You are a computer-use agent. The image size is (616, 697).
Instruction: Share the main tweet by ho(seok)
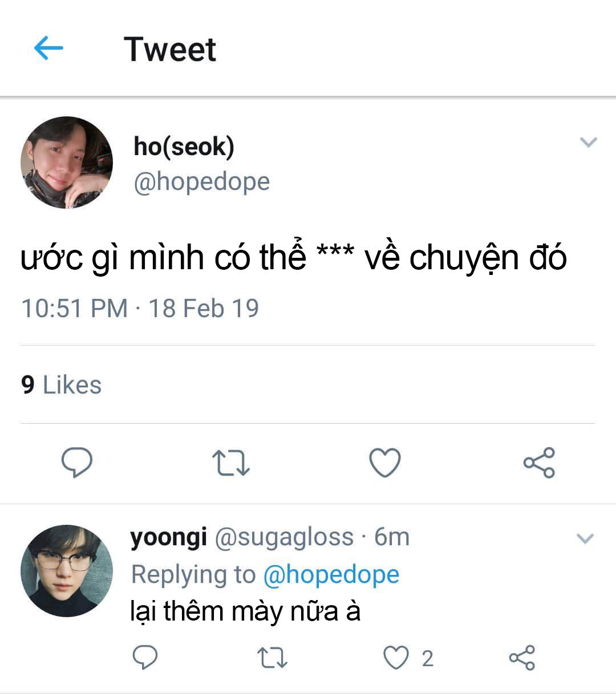pos(539,462)
